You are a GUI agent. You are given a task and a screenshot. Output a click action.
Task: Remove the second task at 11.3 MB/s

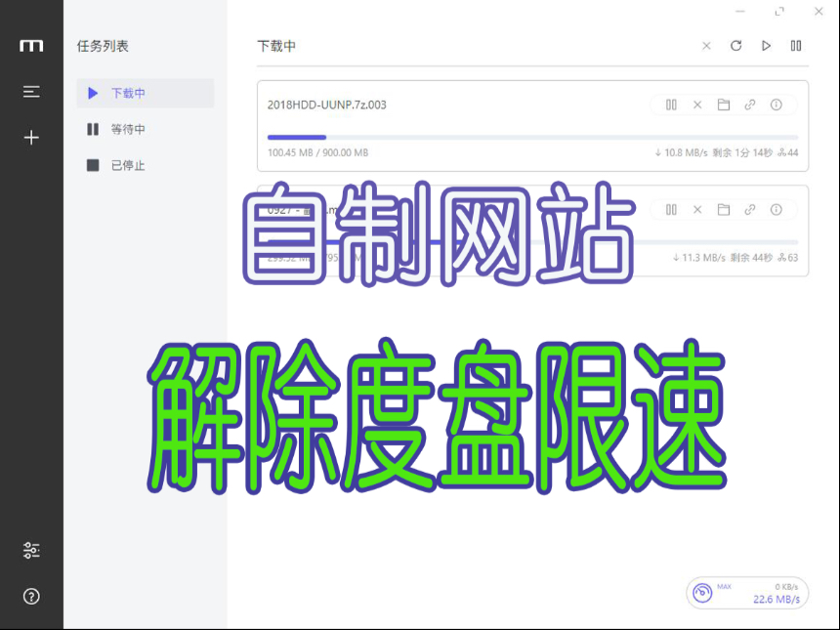click(697, 209)
